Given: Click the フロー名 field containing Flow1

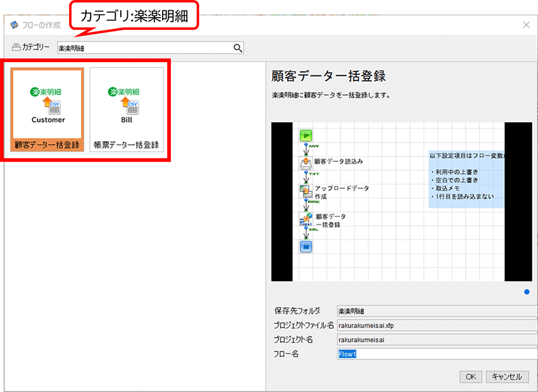Looking at the screenshot, I should pyautogui.click(x=437, y=354).
